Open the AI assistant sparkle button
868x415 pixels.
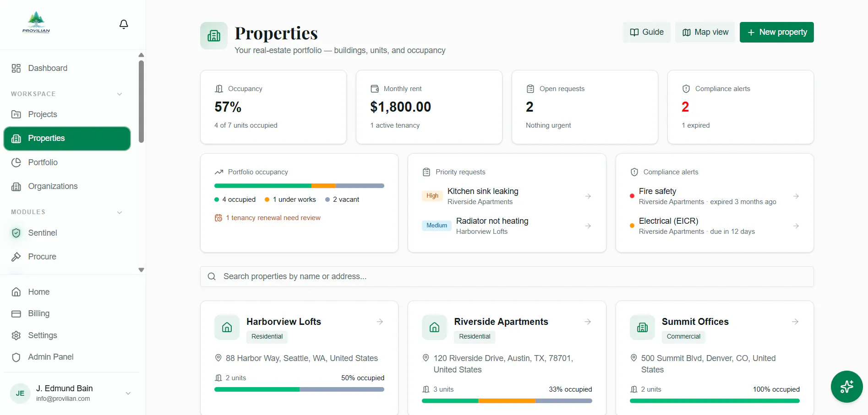[847, 387]
